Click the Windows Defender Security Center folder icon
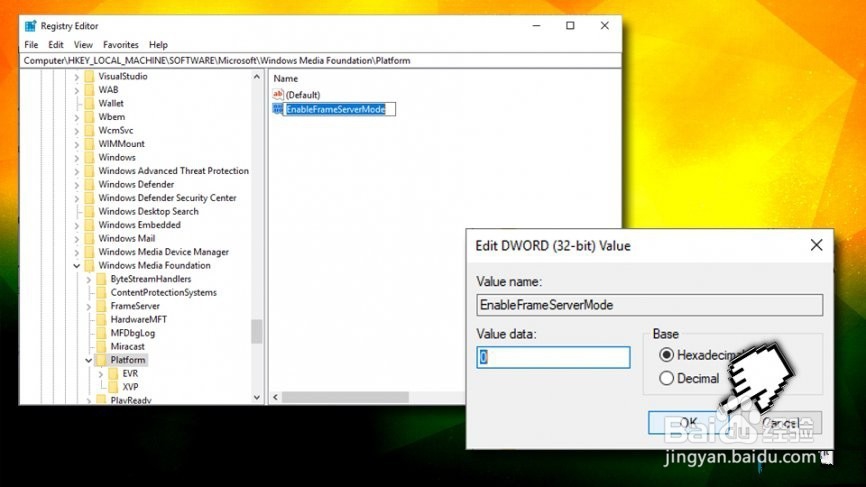This screenshot has height=487, width=866. coord(89,198)
